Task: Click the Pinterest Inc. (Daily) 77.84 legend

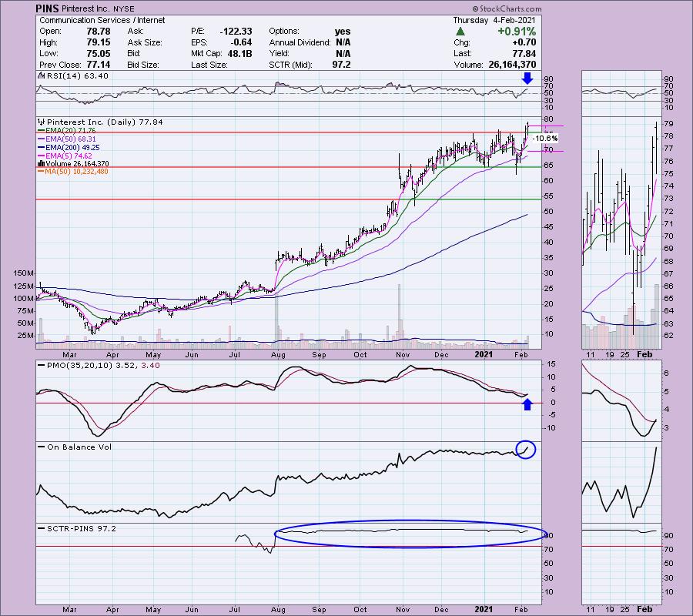Action: [101, 122]
